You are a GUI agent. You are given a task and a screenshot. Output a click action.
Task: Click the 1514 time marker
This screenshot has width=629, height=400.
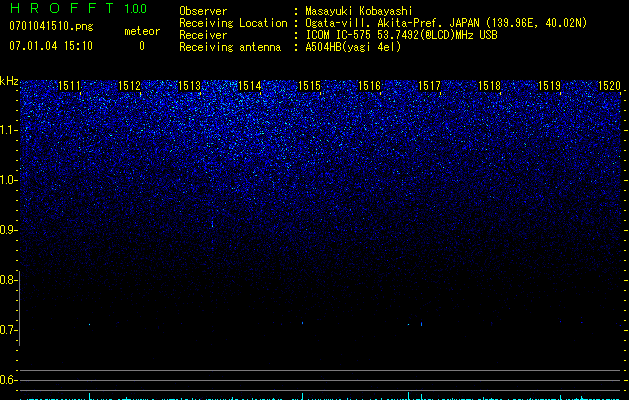250,86
